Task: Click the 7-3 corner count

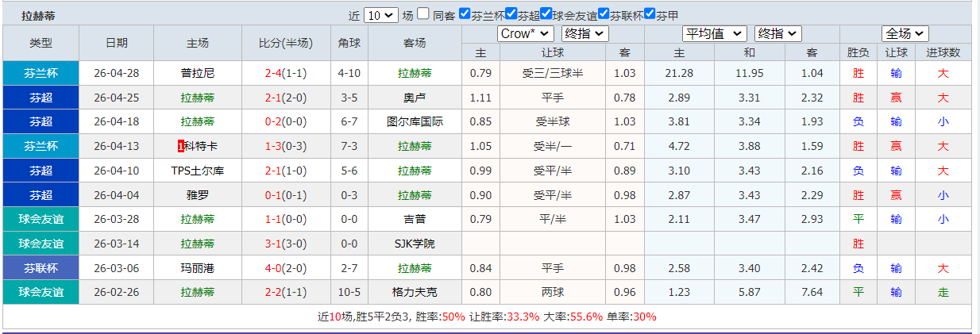Action: [349, 146]
